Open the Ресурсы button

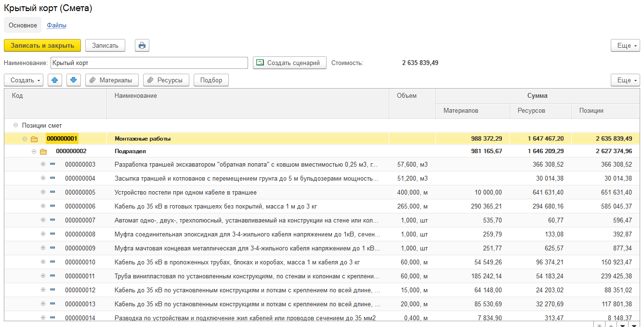[166, 80]
